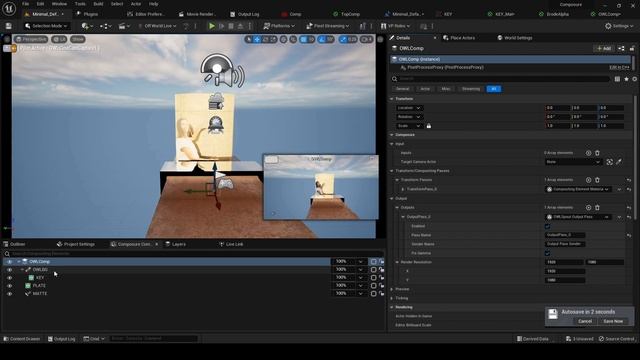The height and width of the screenshot is (360, 640).
Task: Open the Rotation type dropdown
Action: pos(409,117)
